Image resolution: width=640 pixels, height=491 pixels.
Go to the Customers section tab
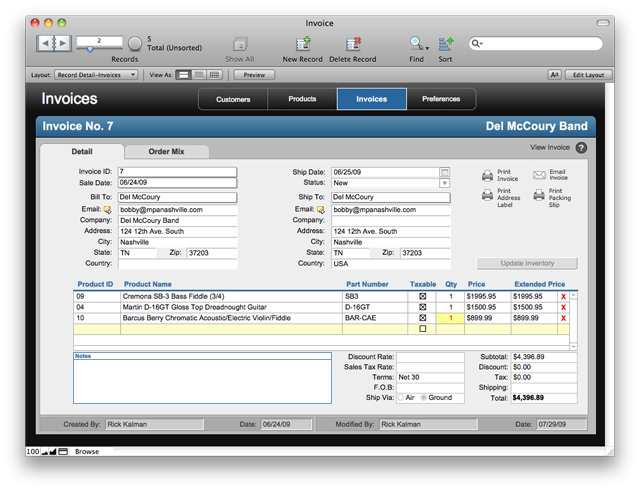[x=233, y=99]
